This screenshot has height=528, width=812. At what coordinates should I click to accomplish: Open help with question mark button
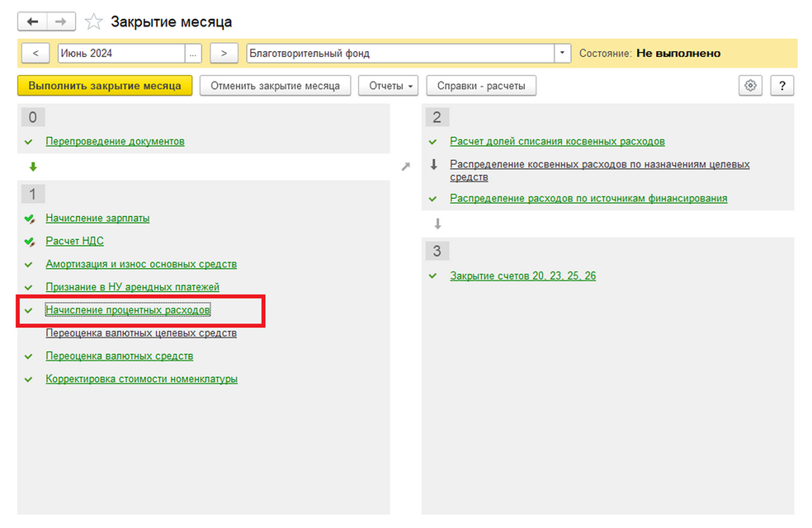pos(781,86)
